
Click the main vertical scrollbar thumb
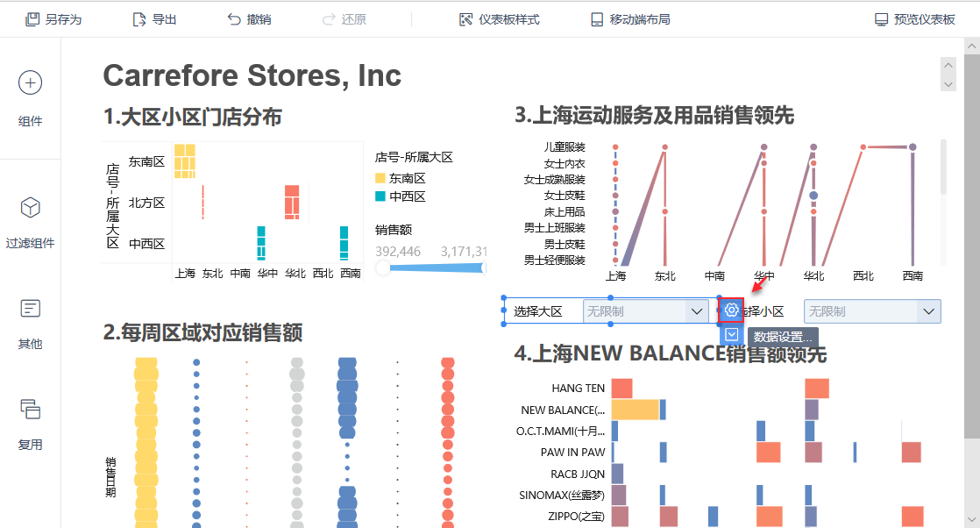click(972, 246)
